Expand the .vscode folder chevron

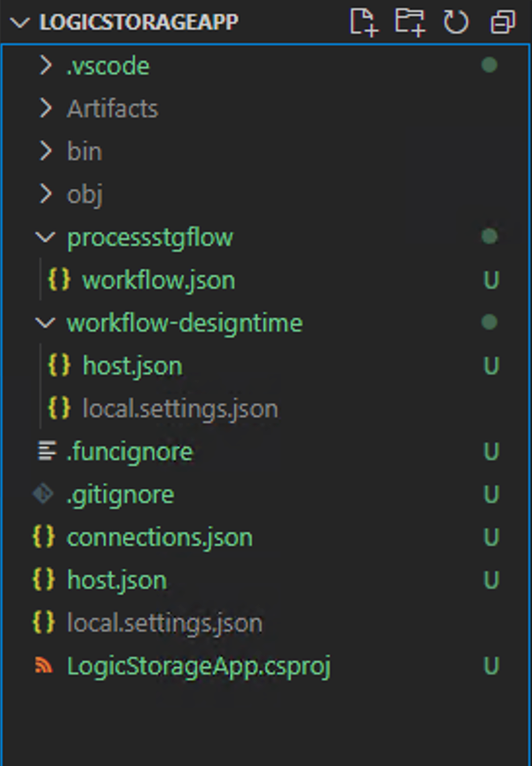(46, 65)
